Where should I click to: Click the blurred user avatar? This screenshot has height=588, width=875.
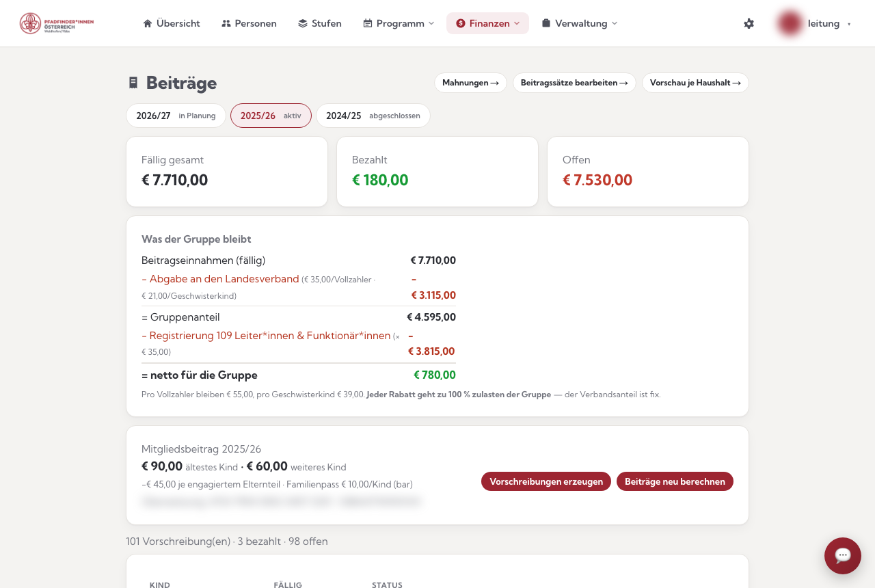(x=790, y=23)
